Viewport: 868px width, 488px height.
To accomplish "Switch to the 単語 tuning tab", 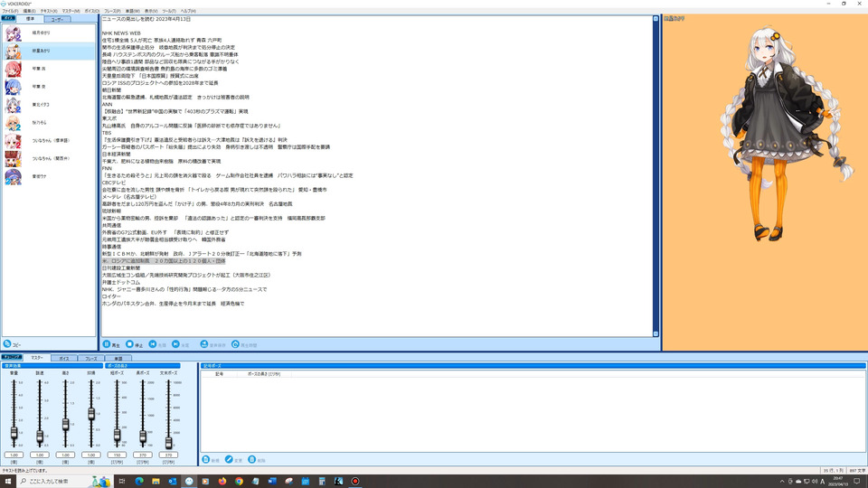I will 118,359.
